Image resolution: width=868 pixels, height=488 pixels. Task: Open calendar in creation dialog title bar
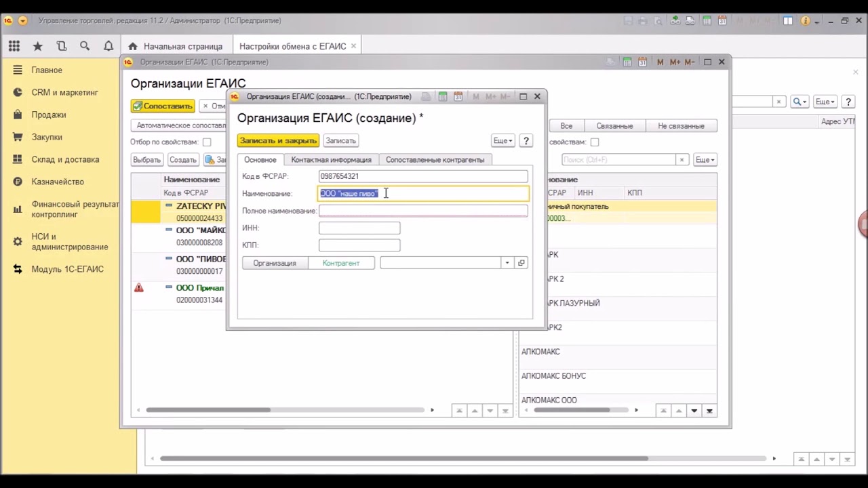tap(458, 96)
